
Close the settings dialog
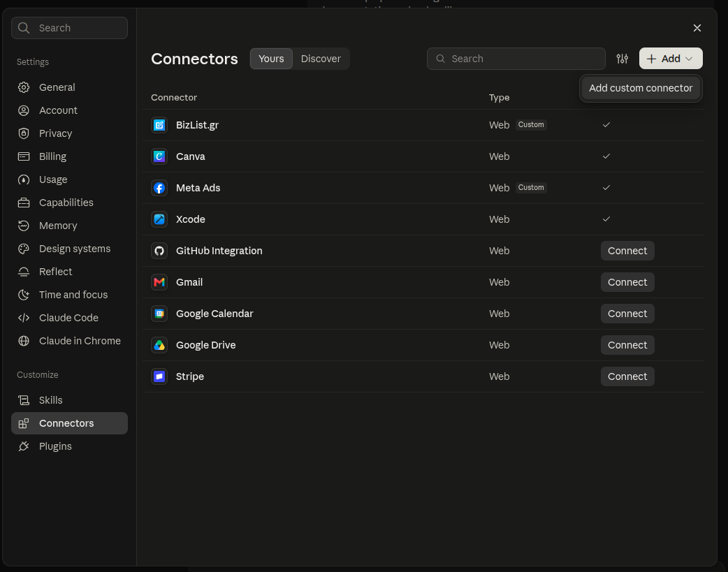point(697,28)
